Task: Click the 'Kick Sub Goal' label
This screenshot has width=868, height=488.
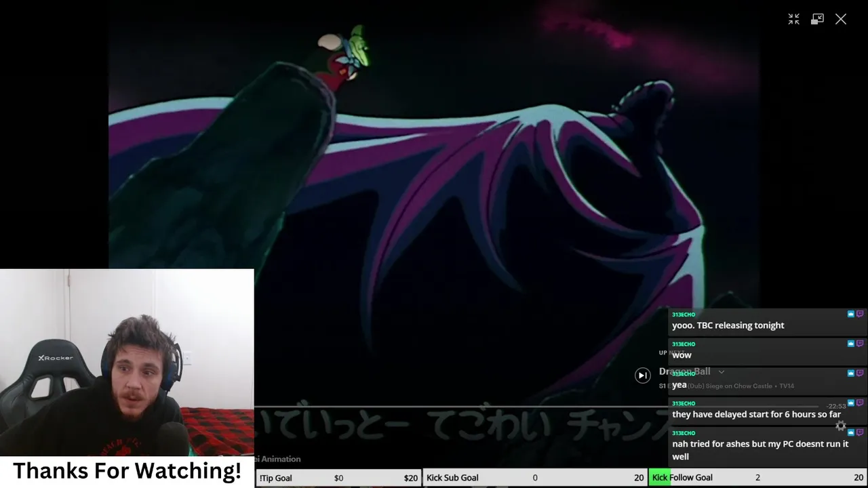Action: 452,478
